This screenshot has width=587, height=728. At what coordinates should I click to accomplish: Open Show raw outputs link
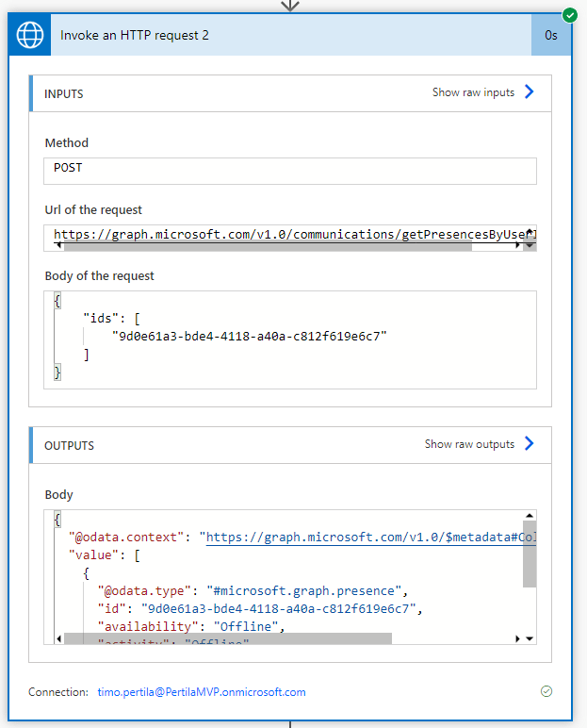click(469, 444)
